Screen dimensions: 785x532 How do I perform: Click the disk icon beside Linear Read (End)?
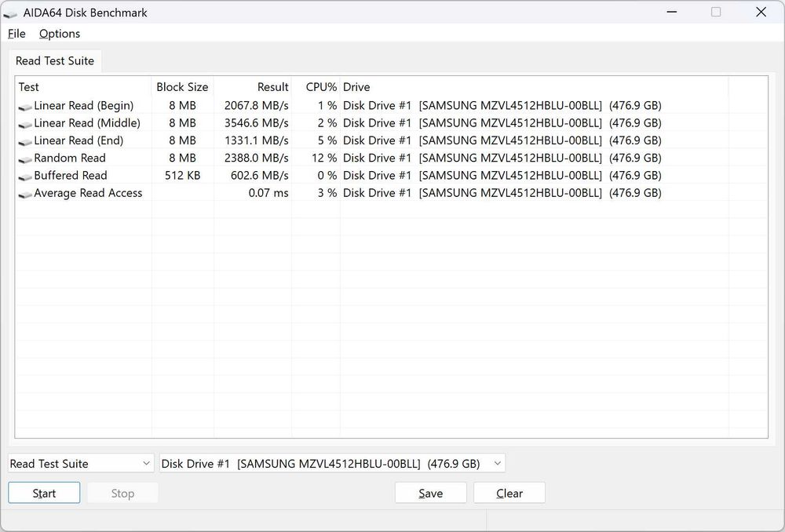[x=25, y=142]
